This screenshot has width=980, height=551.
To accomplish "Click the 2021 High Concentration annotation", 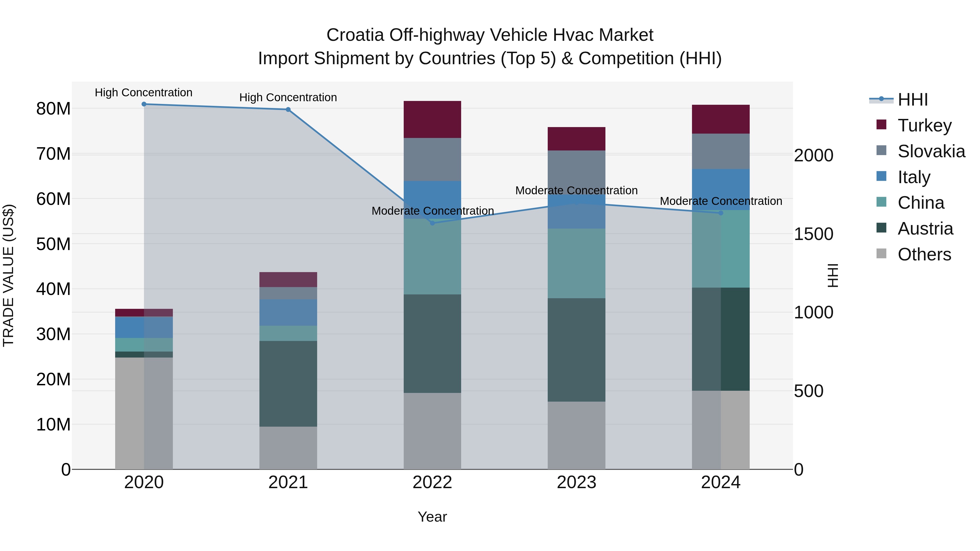I will coord(288,97).
